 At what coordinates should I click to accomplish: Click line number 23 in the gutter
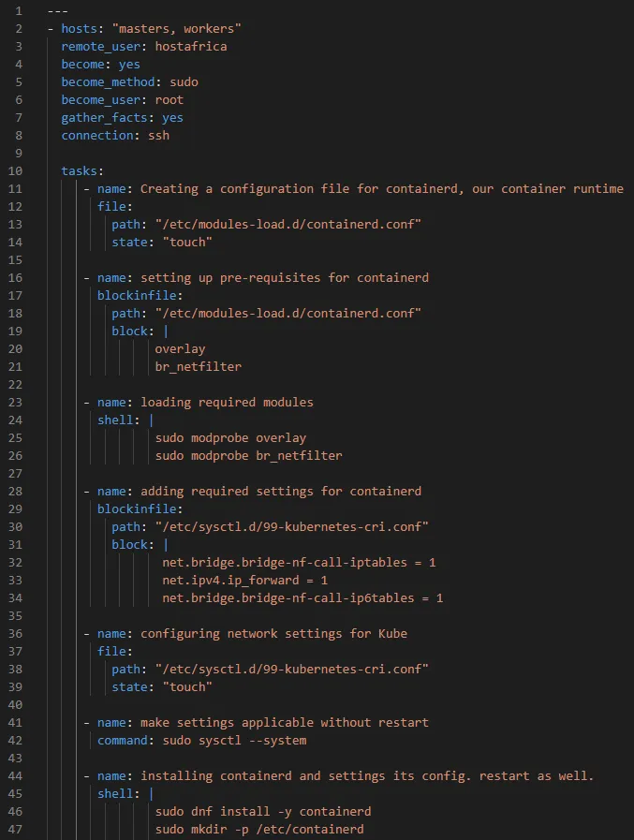pos(15,403)
